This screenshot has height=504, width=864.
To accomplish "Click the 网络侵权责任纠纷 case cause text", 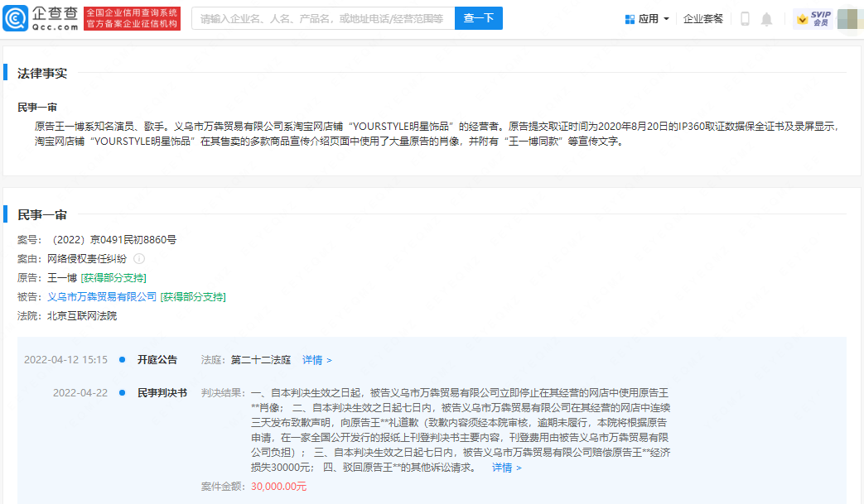I will click(x=87, y=258).
